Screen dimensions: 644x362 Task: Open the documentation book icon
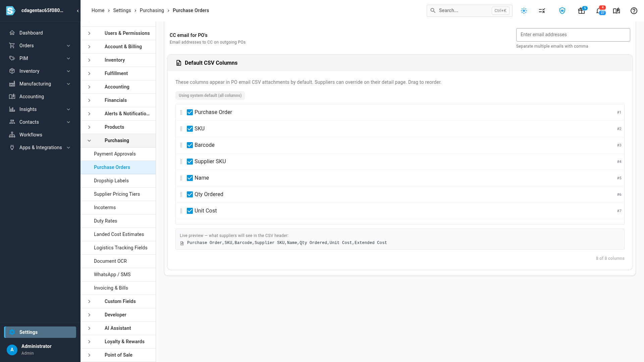tap(616, 11)
